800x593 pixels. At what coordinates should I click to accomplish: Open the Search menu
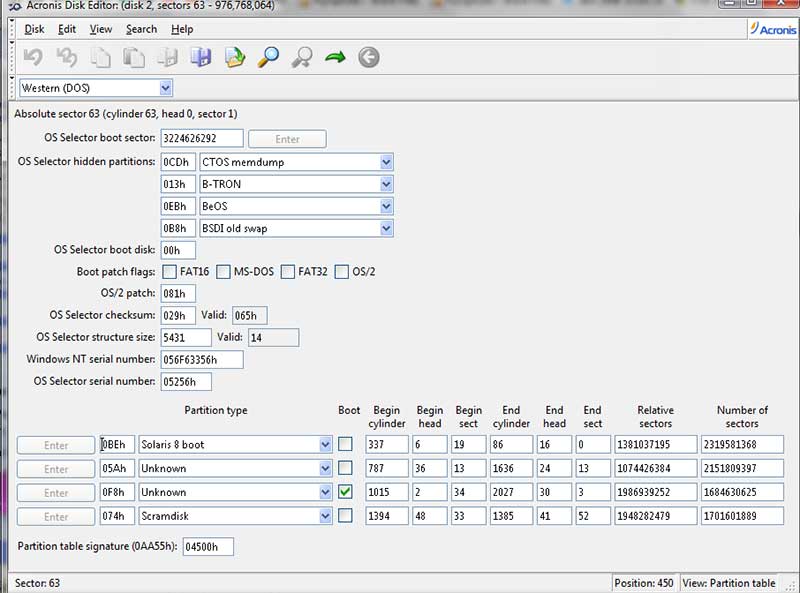tap(141, 29)
